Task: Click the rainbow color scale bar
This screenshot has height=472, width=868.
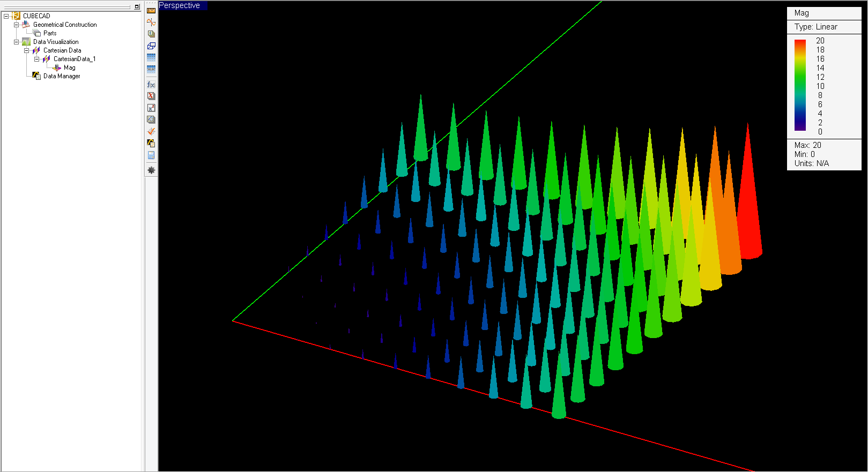Action: pos(800,85)
